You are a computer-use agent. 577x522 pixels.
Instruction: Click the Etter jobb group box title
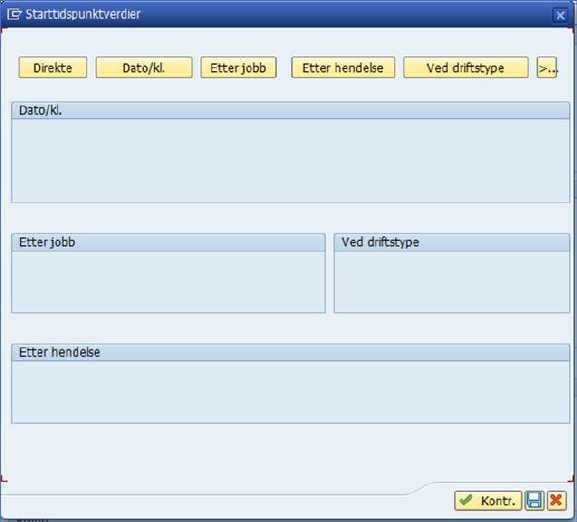pyautogui.click(x=47, y=242)
